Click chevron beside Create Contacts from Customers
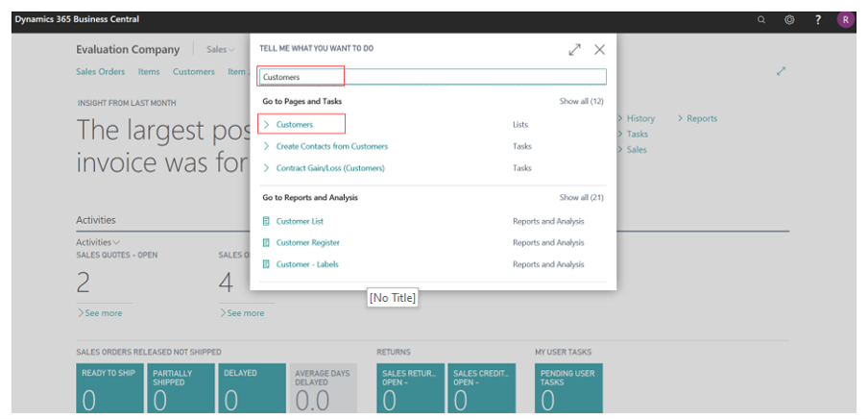 (x=266, y=146)
